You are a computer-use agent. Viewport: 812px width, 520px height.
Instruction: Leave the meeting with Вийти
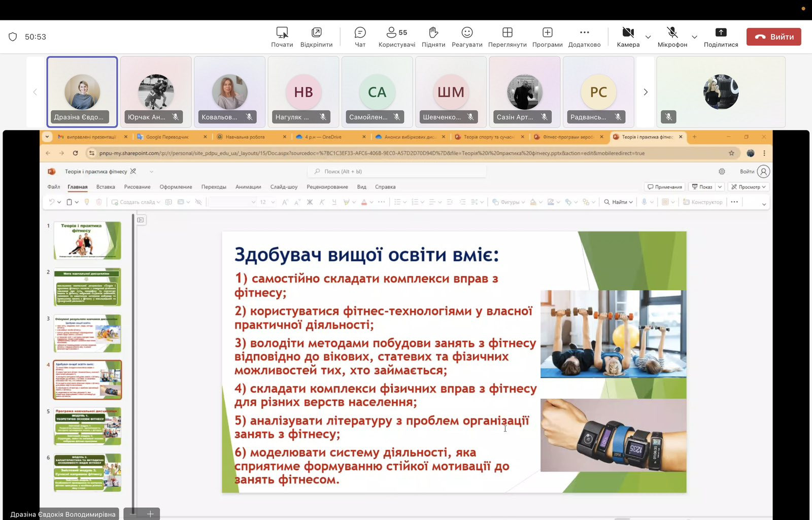[773, 37]
